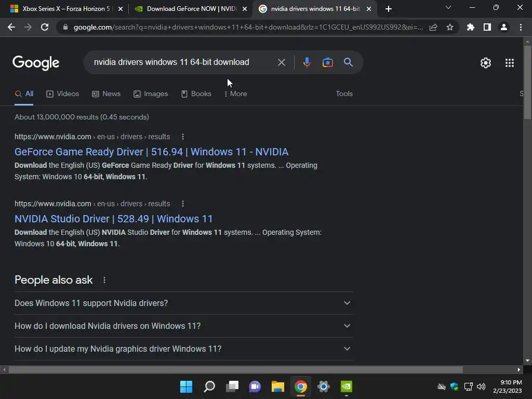Open NVIDIA app on taskbar
The image size is (532, 399).
pos(347,387)
